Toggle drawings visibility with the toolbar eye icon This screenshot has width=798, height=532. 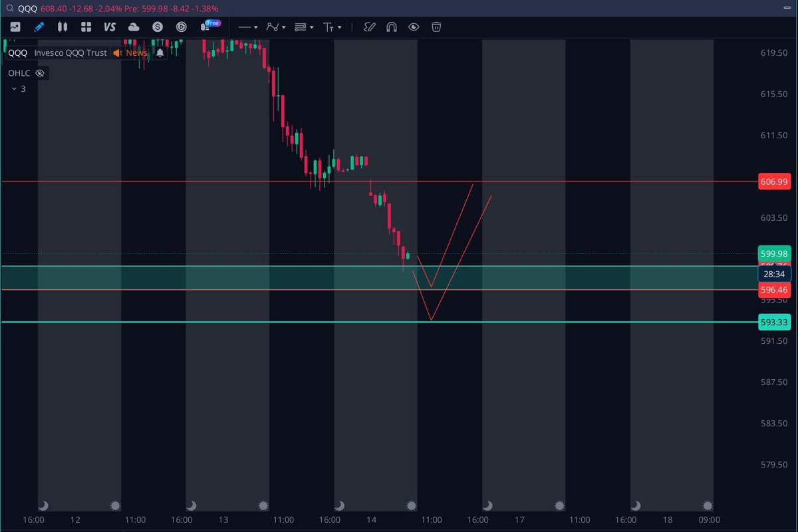point(414,27)
